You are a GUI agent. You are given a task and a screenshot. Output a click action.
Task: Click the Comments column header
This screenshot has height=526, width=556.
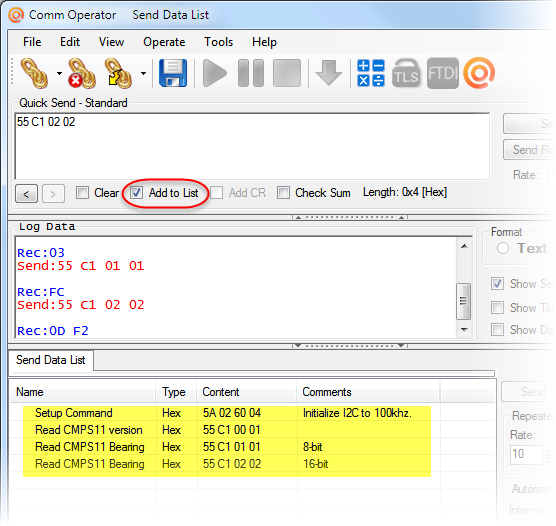pos(368,392)
